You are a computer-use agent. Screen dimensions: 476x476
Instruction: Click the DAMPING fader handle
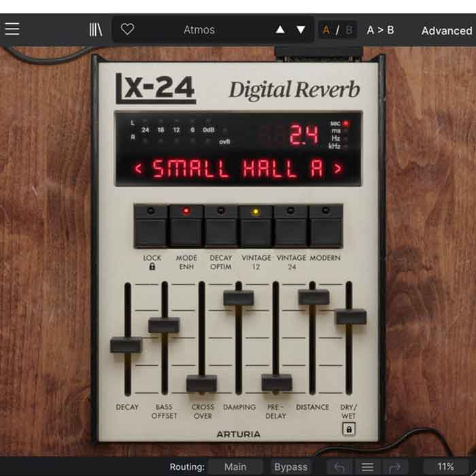[x=239, y=298]
